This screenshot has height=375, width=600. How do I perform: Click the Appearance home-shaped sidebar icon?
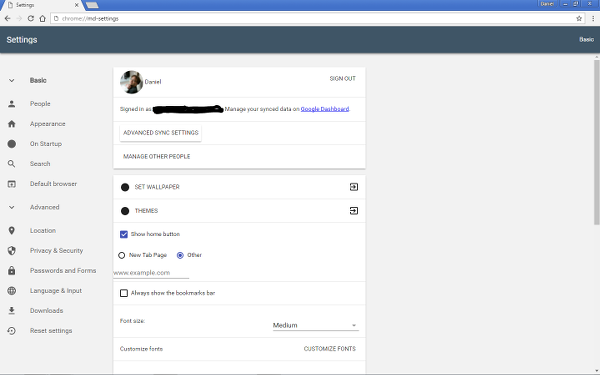pyautogui.click(x=11, y=124)
